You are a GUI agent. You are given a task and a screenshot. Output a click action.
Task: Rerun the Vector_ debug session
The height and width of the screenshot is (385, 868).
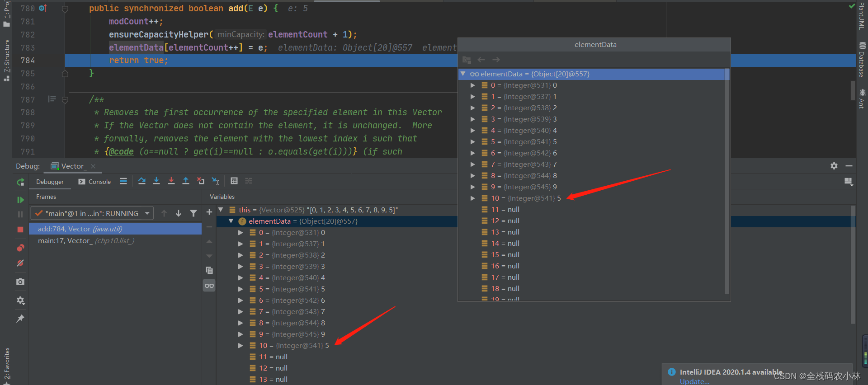(20, 182)
